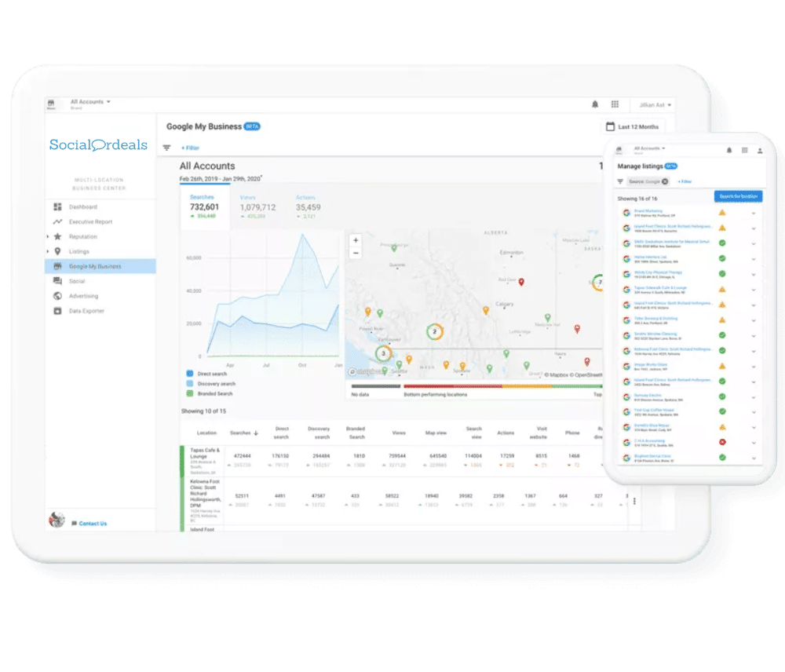
Task: Click the notification bell in tablet header
Action: coord(594,104)
